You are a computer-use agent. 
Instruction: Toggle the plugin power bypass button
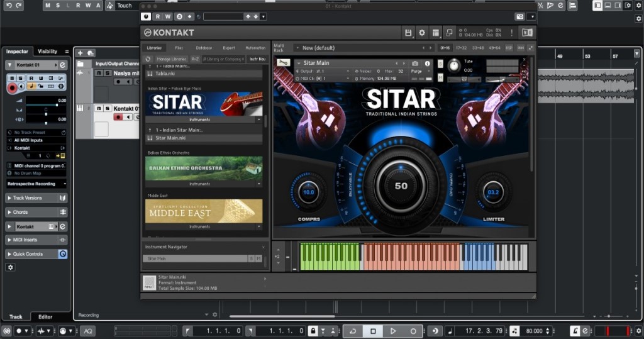pos(146,16)
